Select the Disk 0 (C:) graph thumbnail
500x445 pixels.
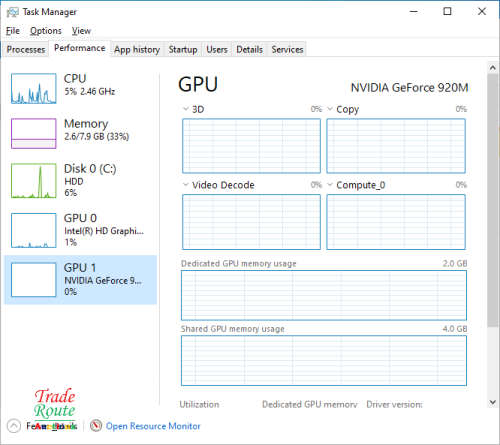[33, 181]
